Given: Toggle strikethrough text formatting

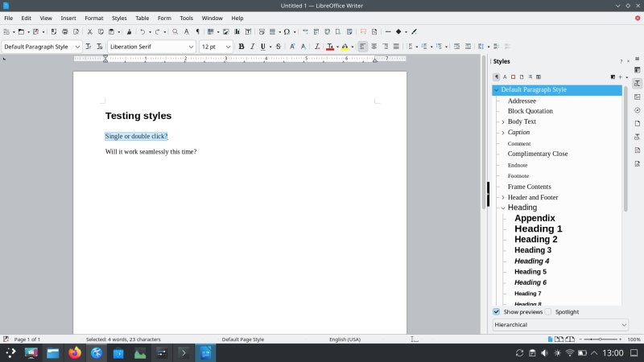Looking at the screenshot, I should (278, 47).
